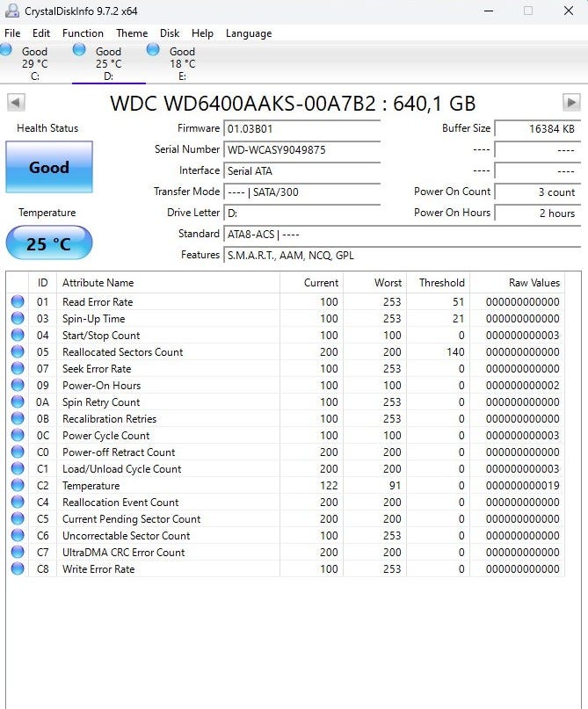The width and height of the screenshot is (588, 709).
Task: Click status orb for Recalibration Retries
Action: tap(18, 418)
